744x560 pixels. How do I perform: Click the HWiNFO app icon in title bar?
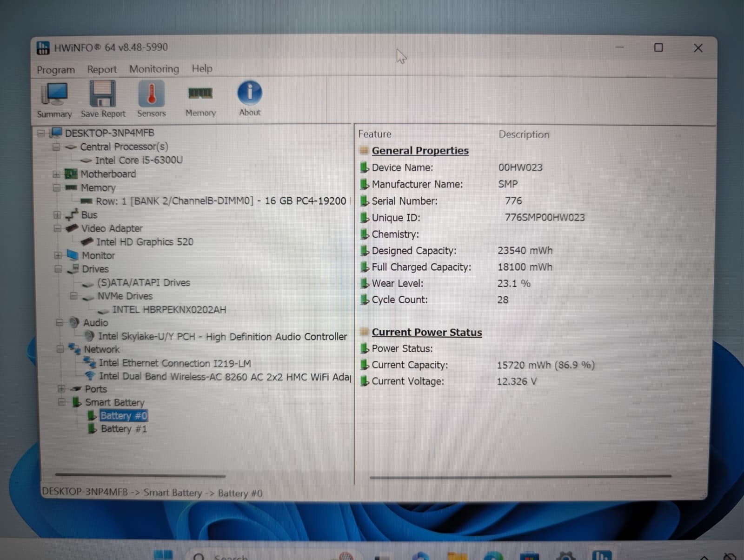pyautogui.click(x=43, y=47)
